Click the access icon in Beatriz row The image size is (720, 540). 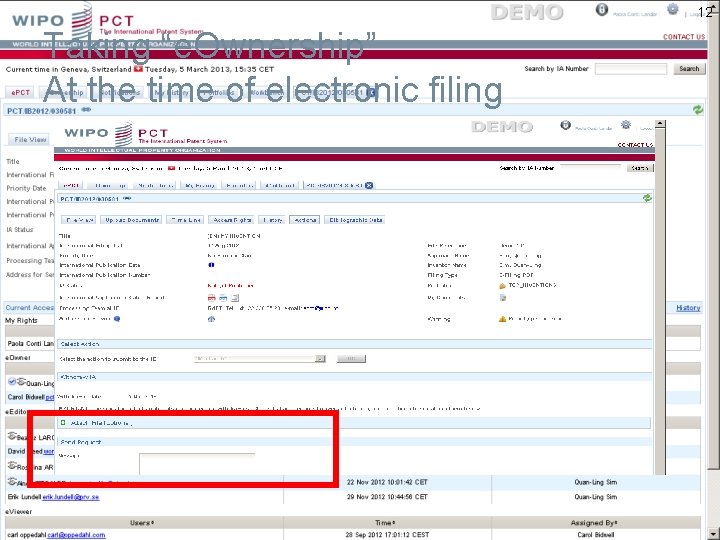pyautogui.click(x=12, y=436)
